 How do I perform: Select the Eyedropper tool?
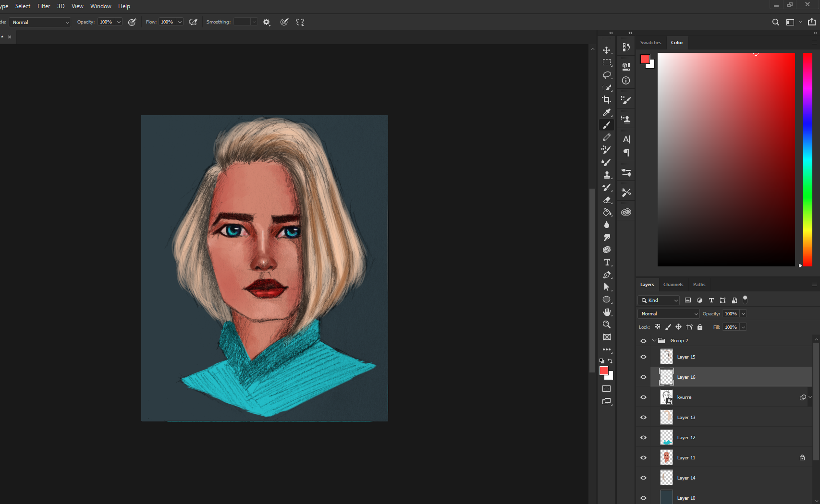[607, 112]
